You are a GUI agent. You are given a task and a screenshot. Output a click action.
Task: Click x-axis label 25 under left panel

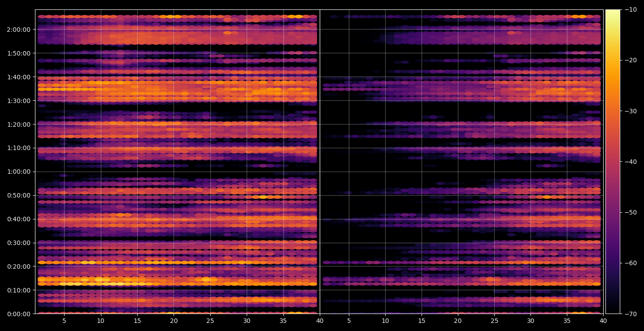[210, 321]
